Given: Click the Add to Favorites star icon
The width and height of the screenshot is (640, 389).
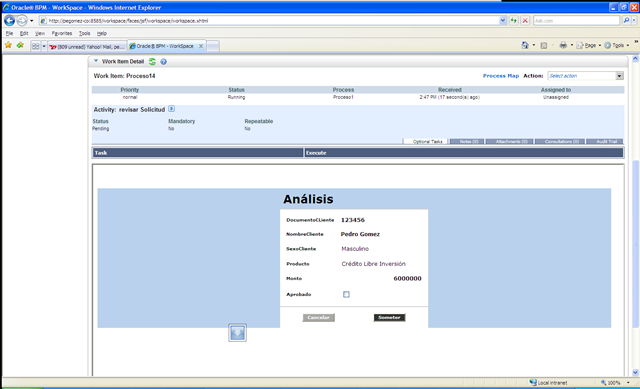Looking at the screenshot, I should tap(20, 45).
